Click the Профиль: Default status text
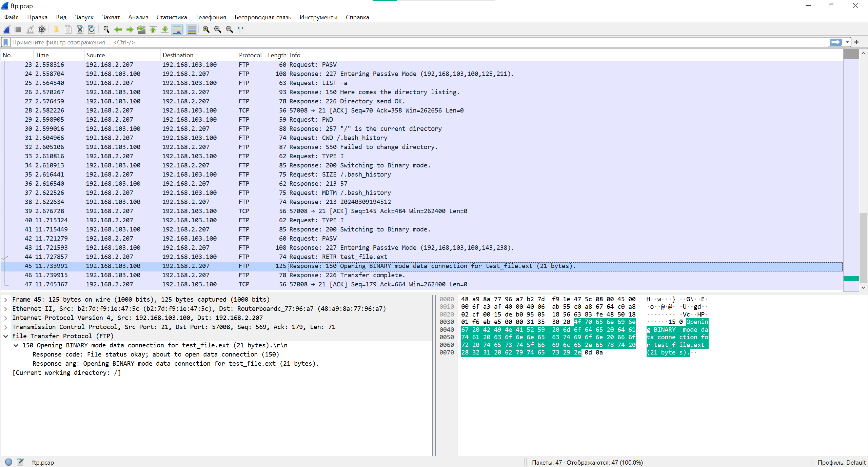 click(x=841, y=462)
